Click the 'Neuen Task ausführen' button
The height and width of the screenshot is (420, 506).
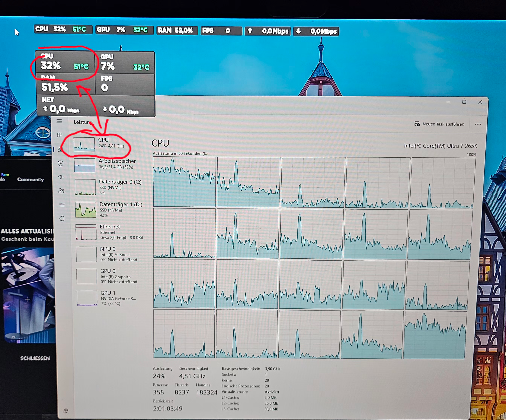coord(439,124)
